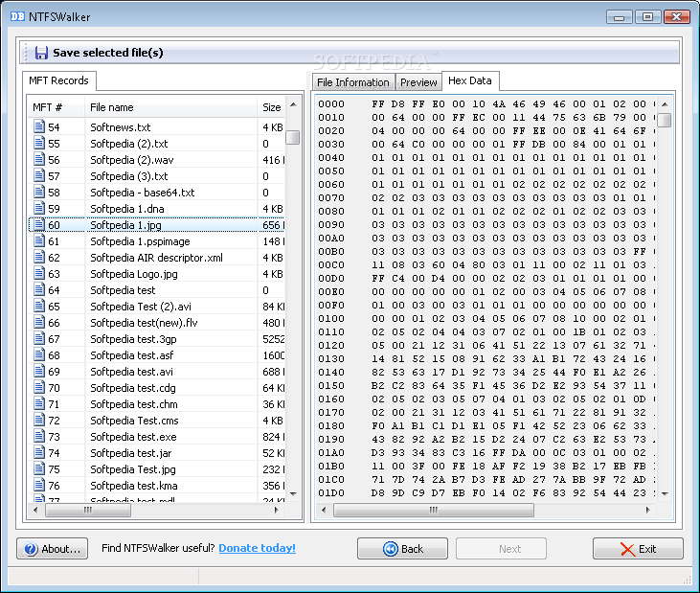Click the hex view scroll-left arrow

click(x=324, y=510)
